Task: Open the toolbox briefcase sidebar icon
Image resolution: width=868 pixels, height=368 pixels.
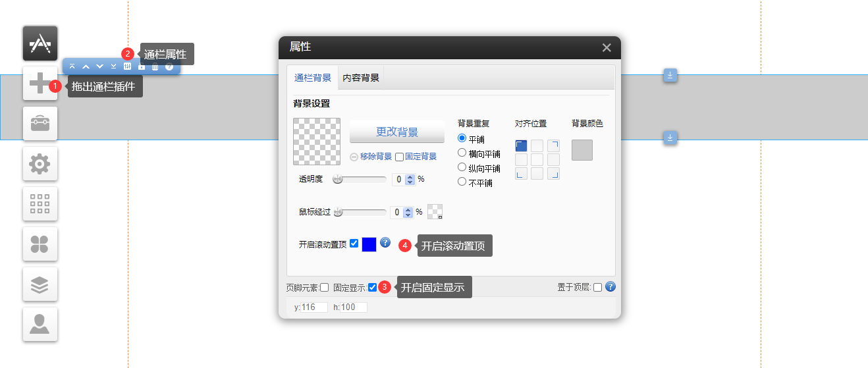Action: click(x=40, y=124)
